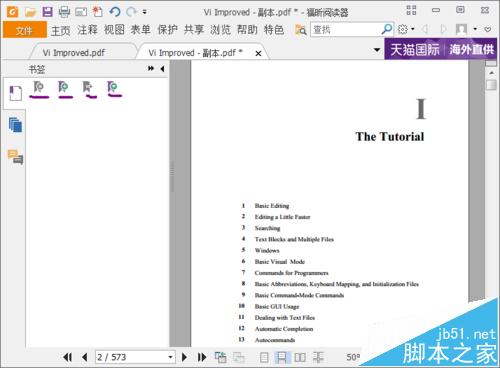Jump to last page button
This screenshot has height=368, width=500.
(202, 357)
